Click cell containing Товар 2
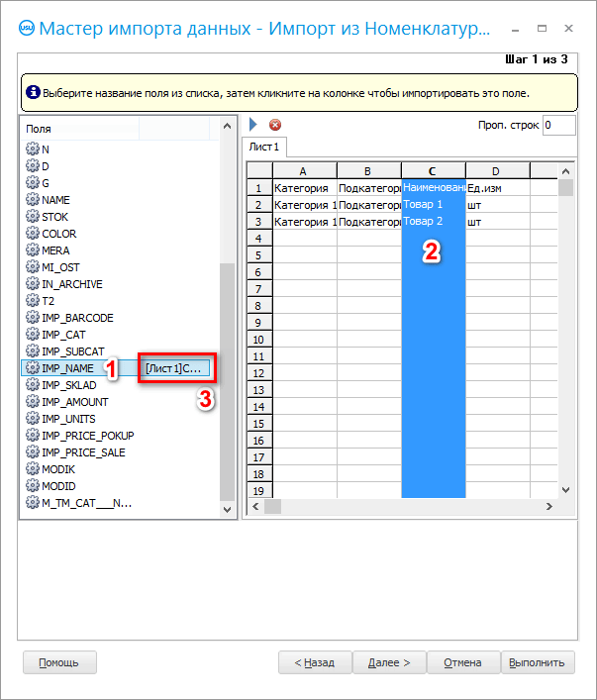The width and height of the screenshot is (597, 700). point(433,222)
